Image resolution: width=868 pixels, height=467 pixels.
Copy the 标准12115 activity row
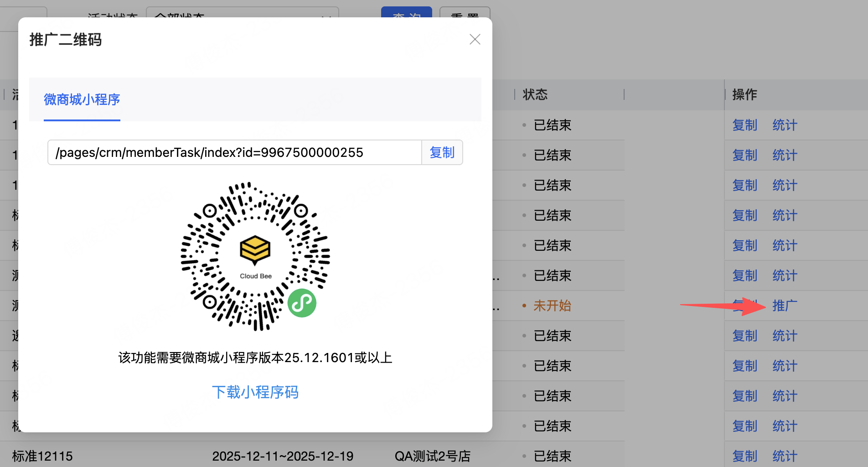click(x=745, y=456)
